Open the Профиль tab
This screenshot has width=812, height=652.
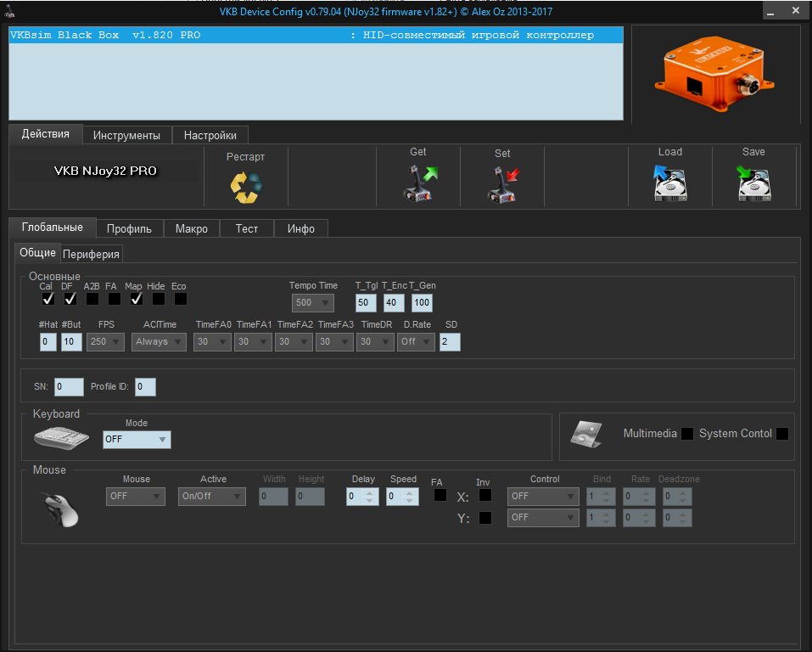pyautogui.click(x=130, y=228)
